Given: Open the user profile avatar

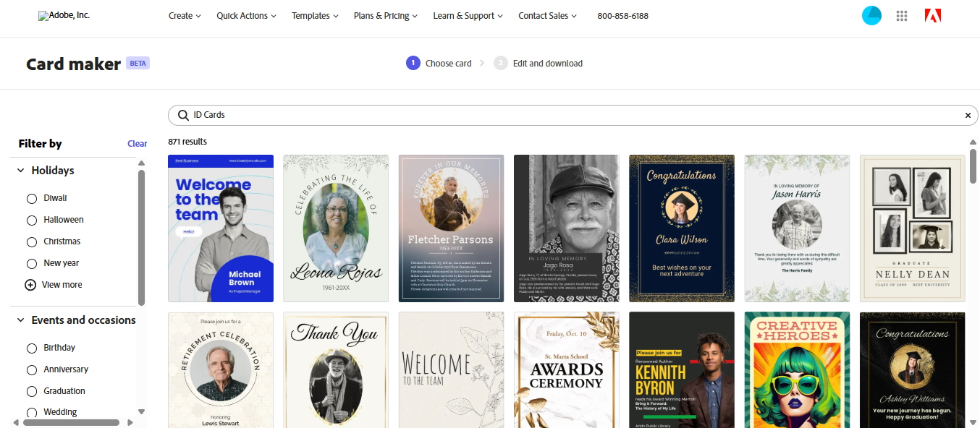Looking at the screenshot, I should 871,16.
